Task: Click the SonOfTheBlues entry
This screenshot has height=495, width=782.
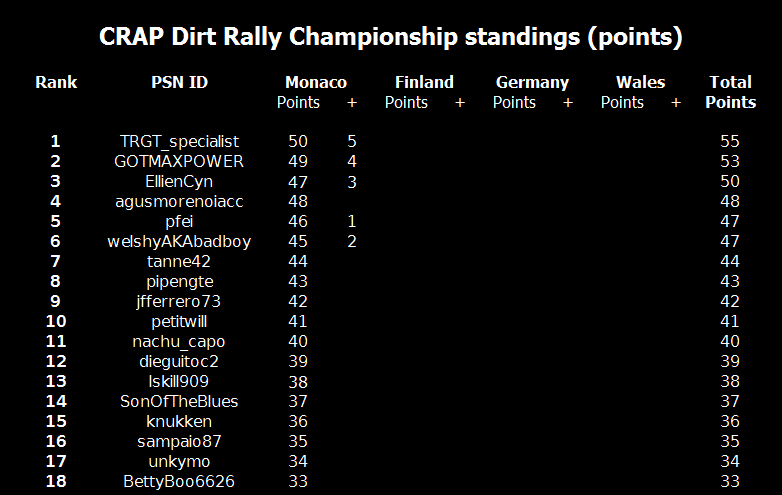Action: pos(179,402)
